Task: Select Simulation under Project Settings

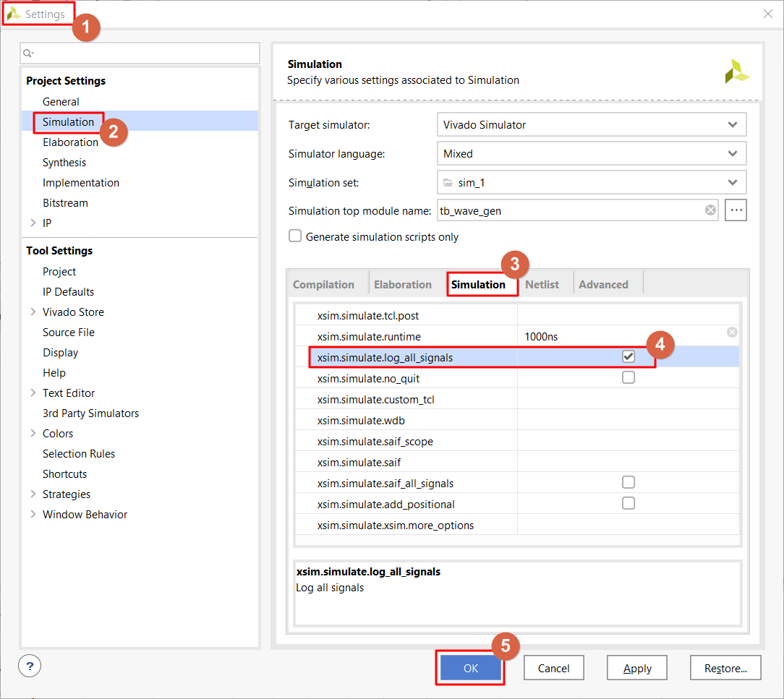Action: pyautogui.click(x=68, y=122)
